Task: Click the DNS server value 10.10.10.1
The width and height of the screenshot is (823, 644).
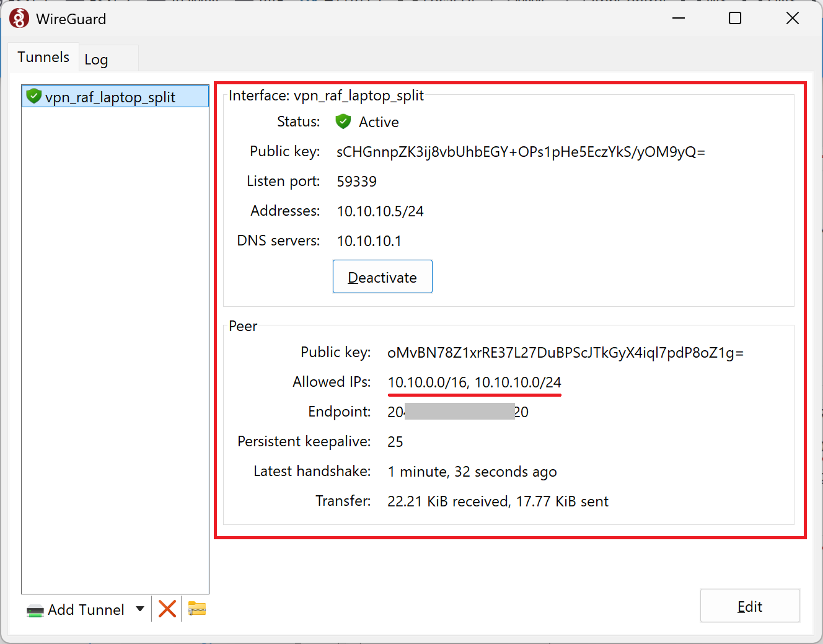Action: coord(369,241)
